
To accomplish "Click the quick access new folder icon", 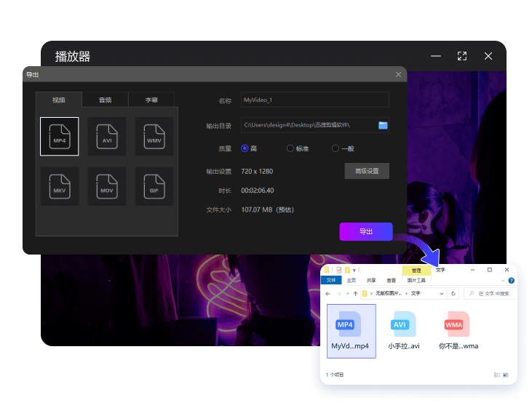I will [x=347, y=271].
